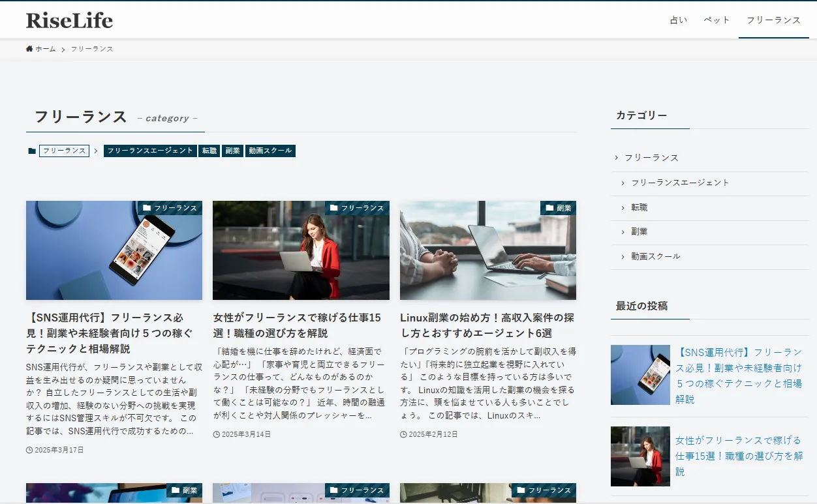
Task: Click フリーランス badge on smartphone article image
Action: point(170,208)
